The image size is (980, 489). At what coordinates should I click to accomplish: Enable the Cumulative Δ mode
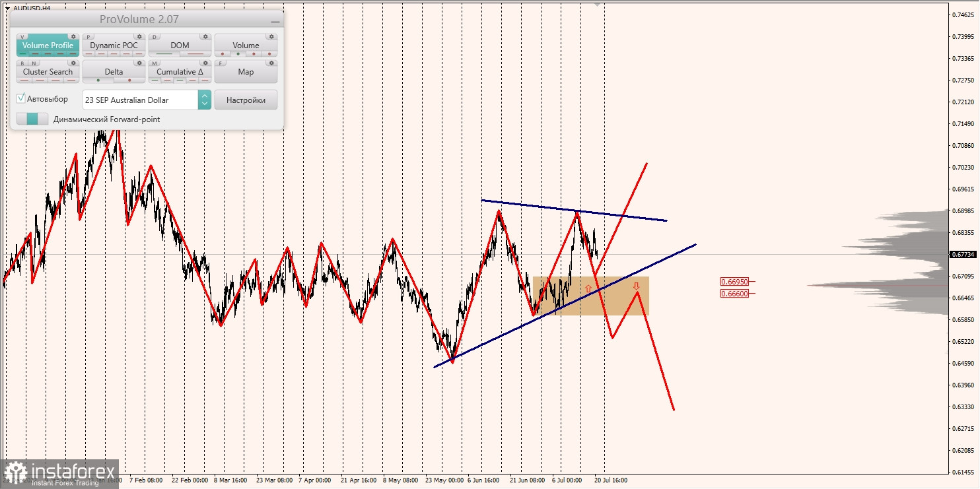point(180,72)
